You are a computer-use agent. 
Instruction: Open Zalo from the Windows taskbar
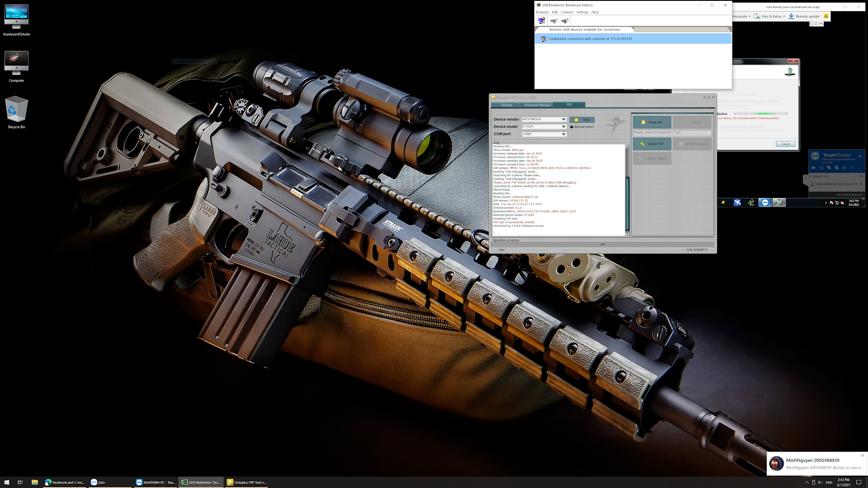click(98, 482)
